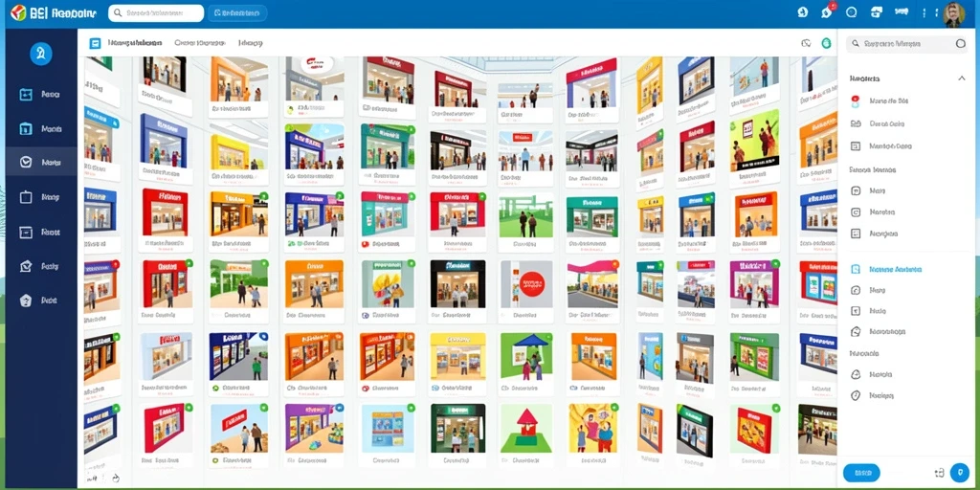Viewport: 980px width, 490px height.
Task: Switch to the third tab above the grid
Action: tap(250, 43)
